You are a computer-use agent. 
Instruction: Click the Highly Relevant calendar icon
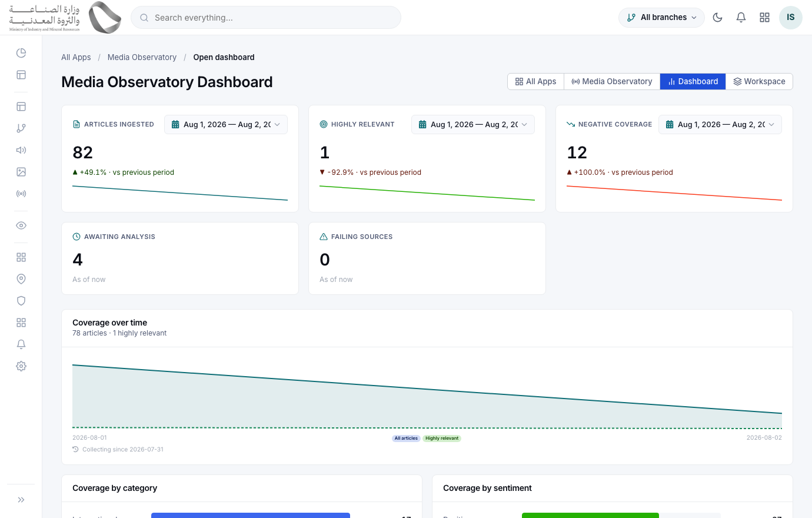(x=422, y=124)
